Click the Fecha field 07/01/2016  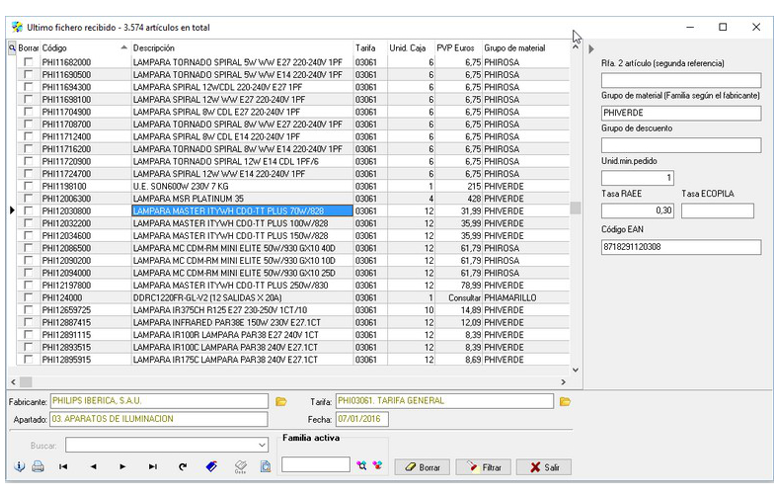pyautogui.click(x=362, y=419)
